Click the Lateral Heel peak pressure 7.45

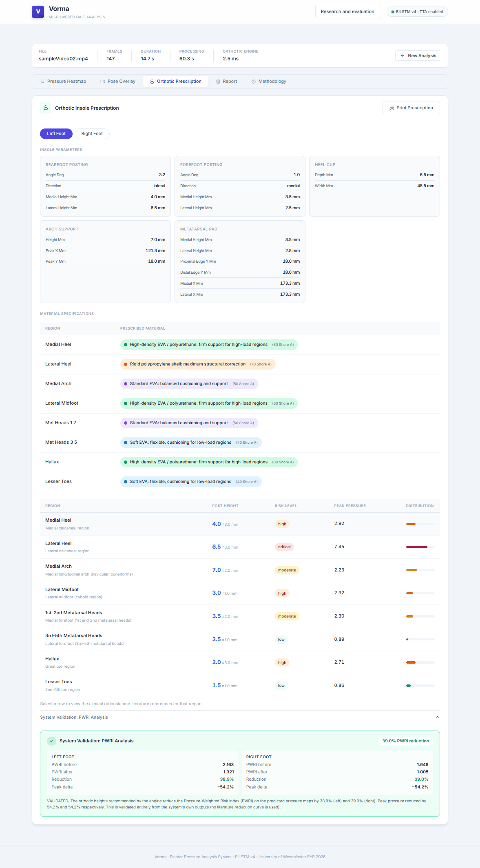(x=339, y=547)
